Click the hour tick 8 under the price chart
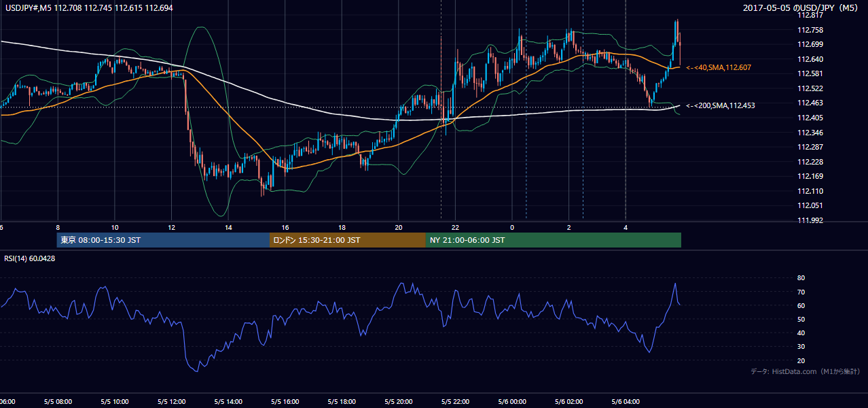The image size is (868, 408). coord(58,227)
